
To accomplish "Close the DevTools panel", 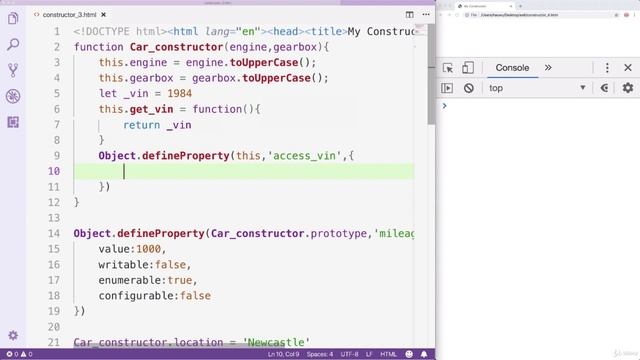I will tap(628, 68).
